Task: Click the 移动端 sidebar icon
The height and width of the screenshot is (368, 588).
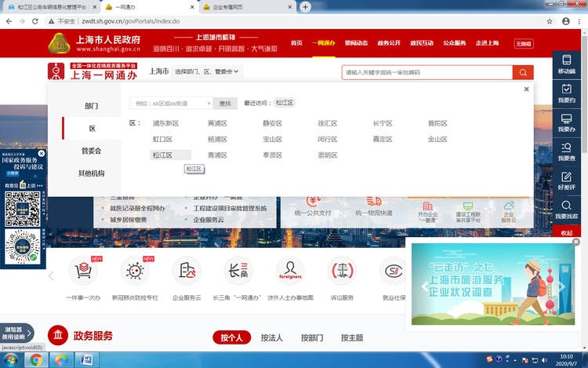Action: (x=566, y=64)
